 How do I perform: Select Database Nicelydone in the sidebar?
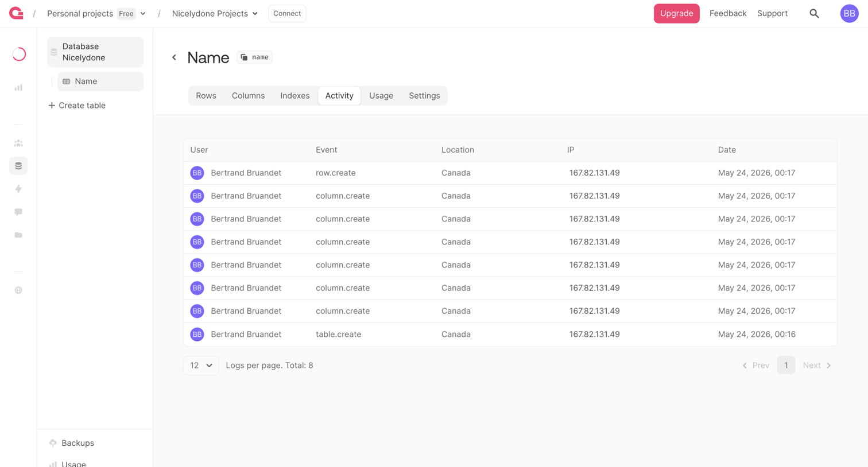pos(95,52)
